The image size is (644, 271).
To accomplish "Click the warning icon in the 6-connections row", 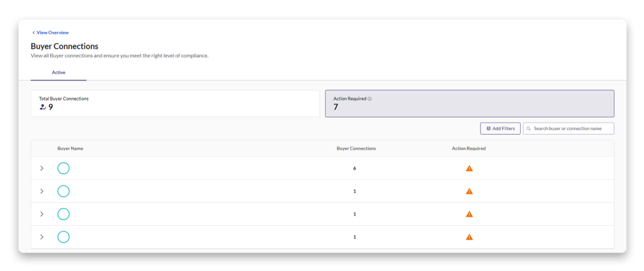I will 469,169.
